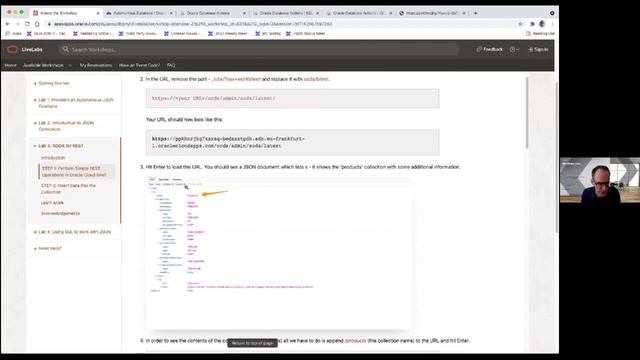Image resolution: width=640 pixels, height=360 pixels.
Task: Open My Reservations menu item
Action: 96,65
